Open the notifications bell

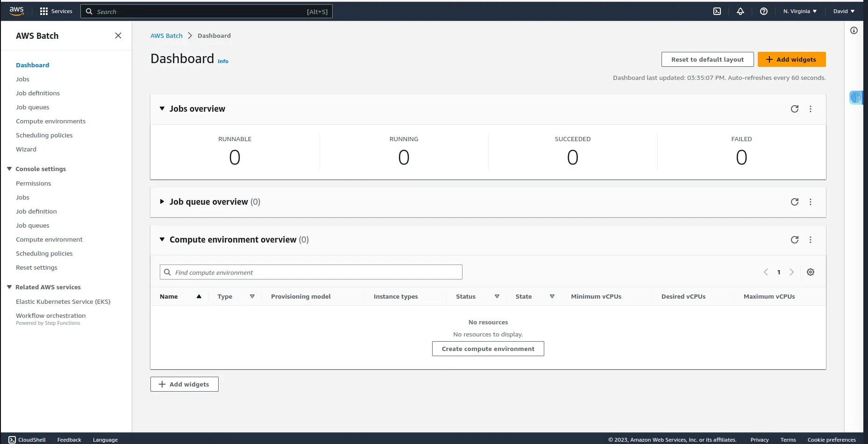[740, 11]
